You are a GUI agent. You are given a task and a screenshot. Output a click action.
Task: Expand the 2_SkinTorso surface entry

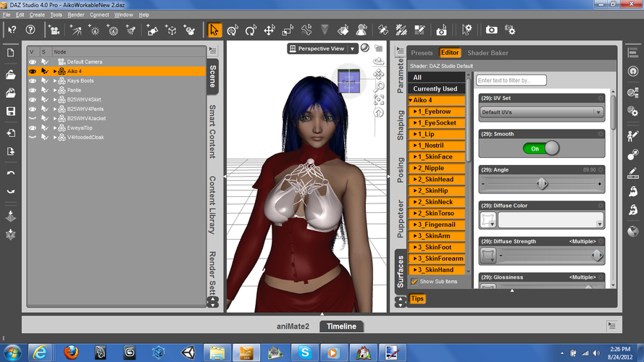pyautogui.click(x=415, y=213)
